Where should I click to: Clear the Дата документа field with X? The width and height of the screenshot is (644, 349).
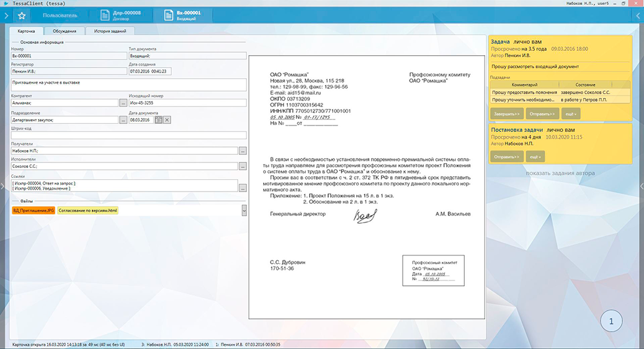click(167, 120)
